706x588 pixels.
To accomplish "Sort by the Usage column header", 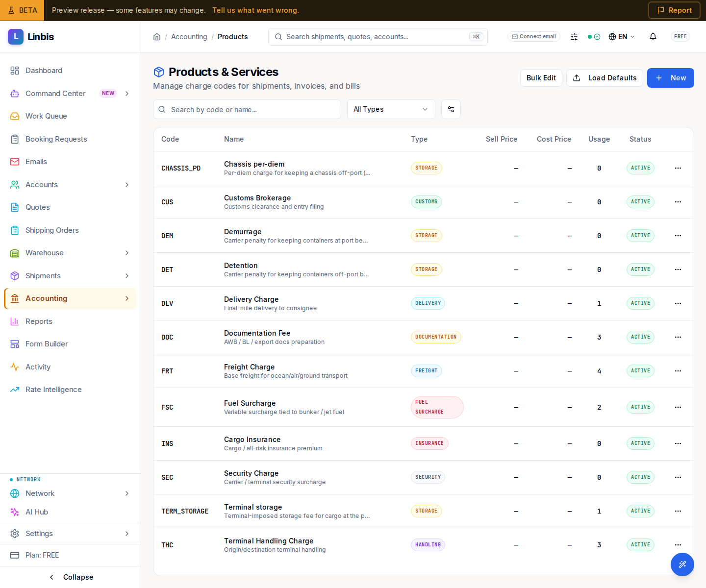I will (x=599, y=139).
